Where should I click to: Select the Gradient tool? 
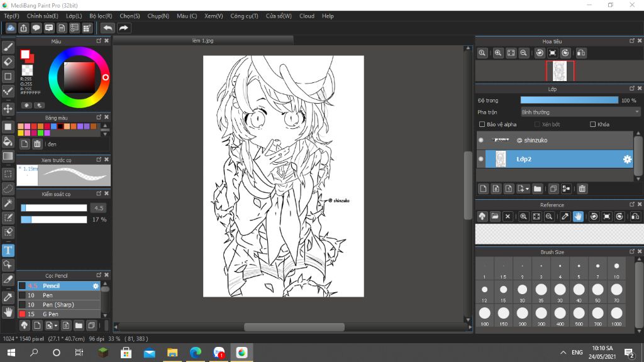[8, 156]
